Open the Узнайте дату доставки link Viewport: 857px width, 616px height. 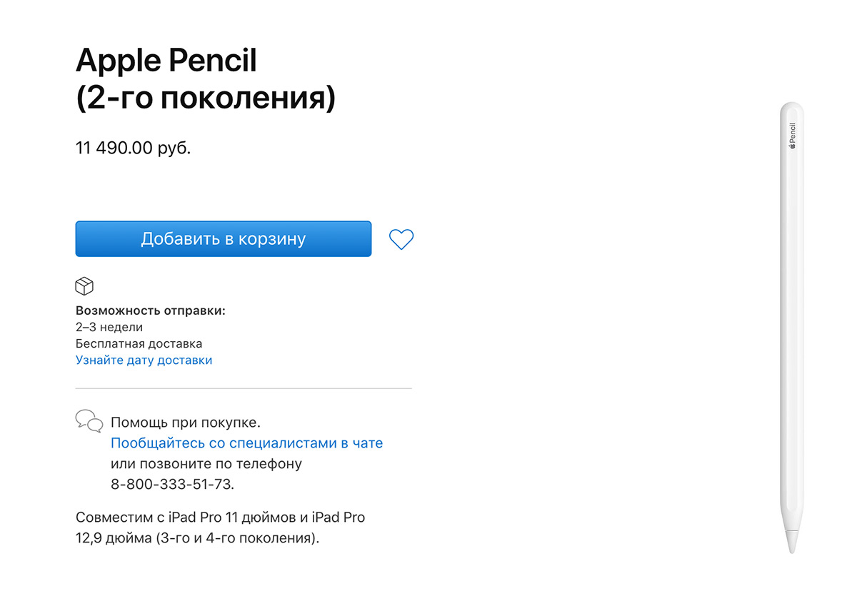coord(144,360)
